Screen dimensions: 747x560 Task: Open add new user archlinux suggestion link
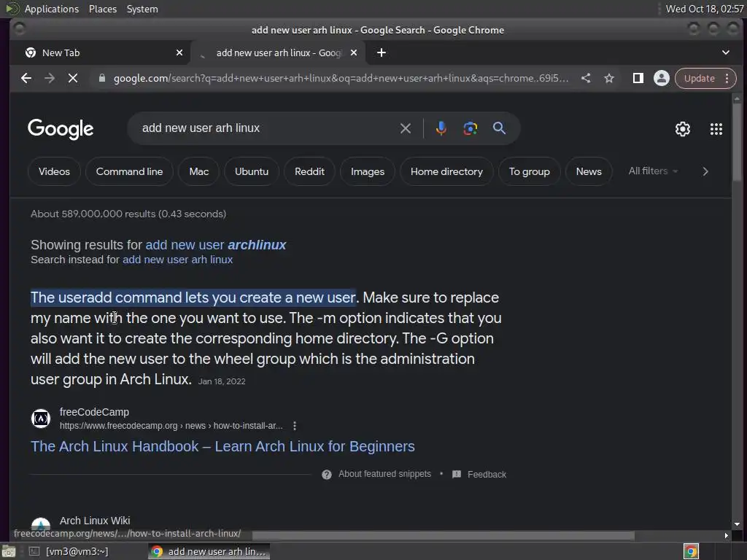tap(215, 245)
